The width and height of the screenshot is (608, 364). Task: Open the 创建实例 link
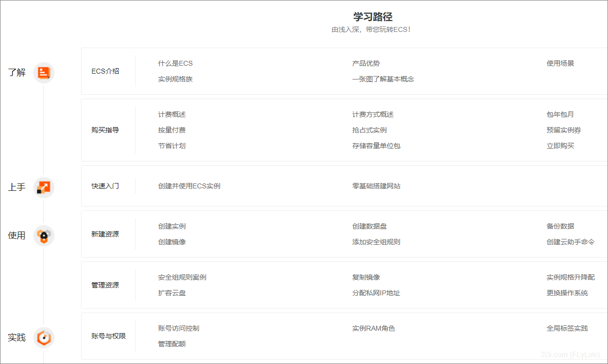tap(172, 226)
